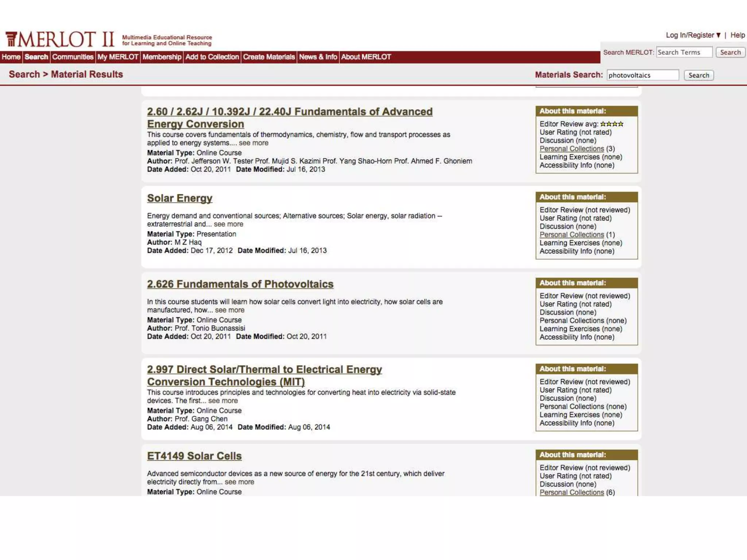Open the Communities menu item

pos(73,57)
